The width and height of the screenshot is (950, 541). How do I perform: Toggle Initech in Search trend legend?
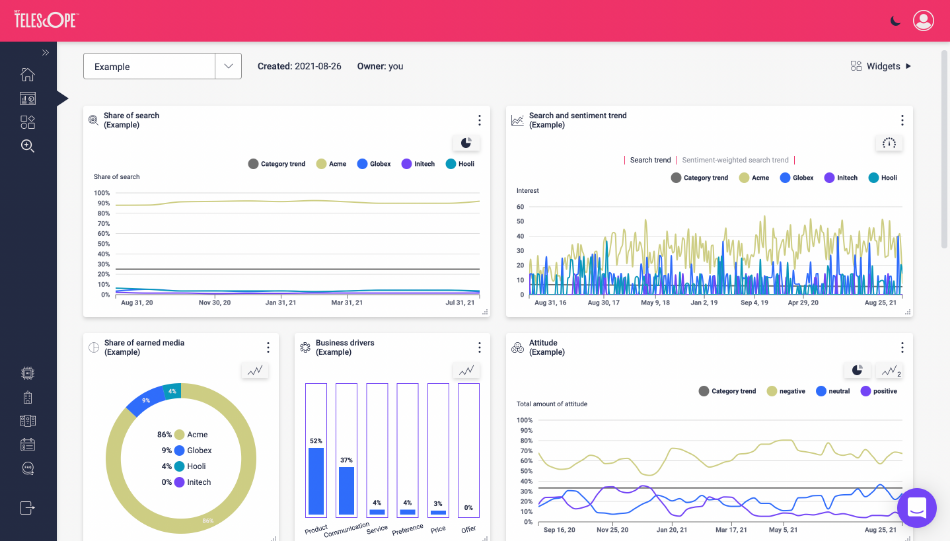click(841, 178)
